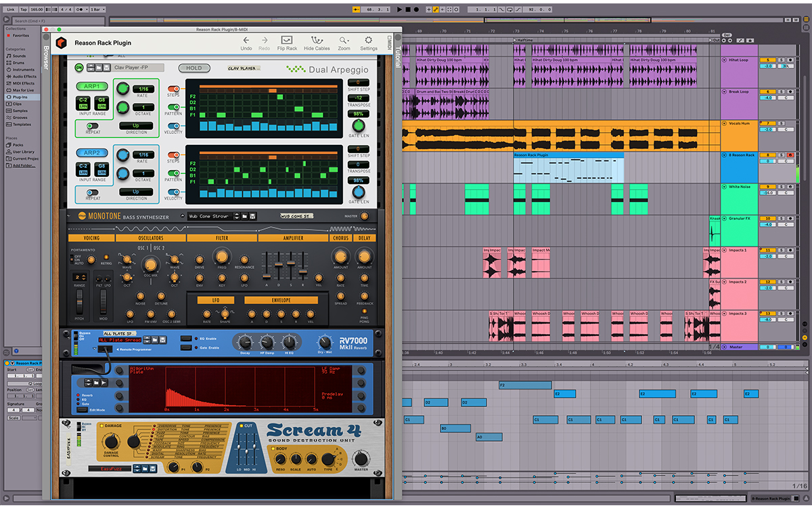This screenshot has height=508, width=812.
Task: Arm the 8 Reason Rack track record button
Action: coord(790,155)
